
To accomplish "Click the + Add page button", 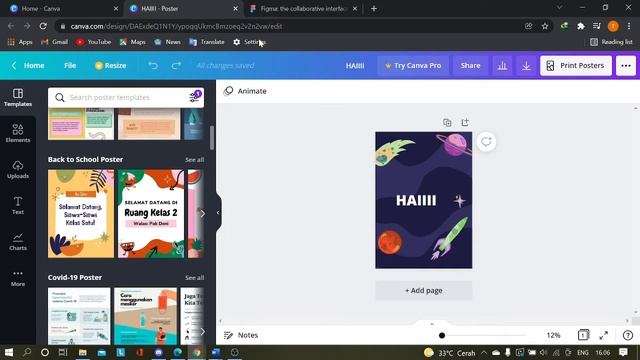I will [424, 291].
